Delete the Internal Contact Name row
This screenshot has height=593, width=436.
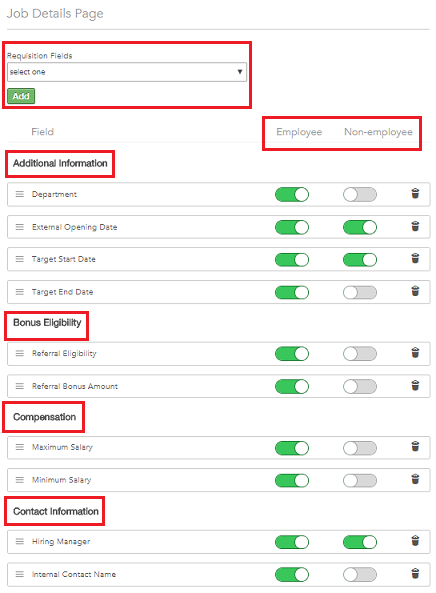click(415, 574)
